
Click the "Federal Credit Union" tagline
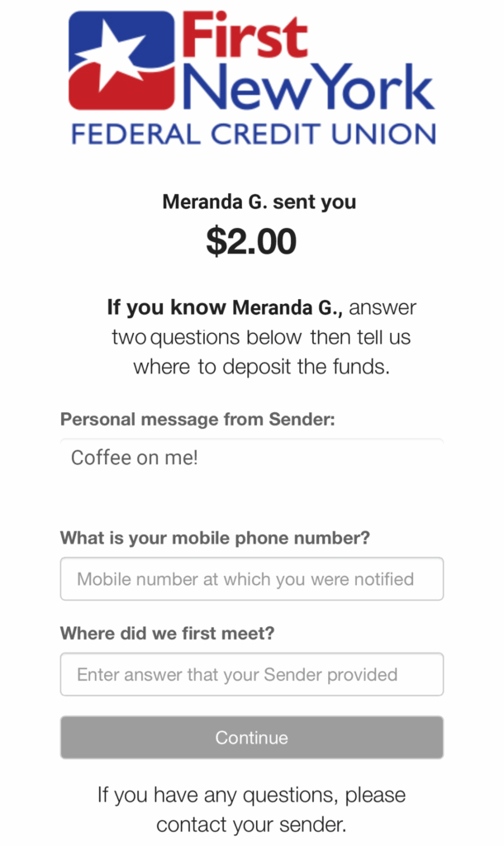click(253, 134)
